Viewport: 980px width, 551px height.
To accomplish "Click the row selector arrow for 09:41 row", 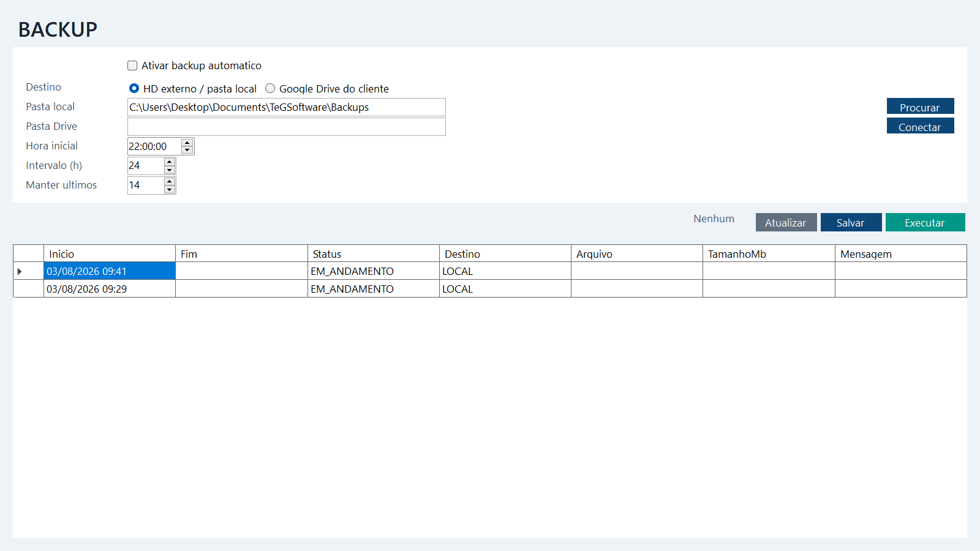I will tap(28, 271).
